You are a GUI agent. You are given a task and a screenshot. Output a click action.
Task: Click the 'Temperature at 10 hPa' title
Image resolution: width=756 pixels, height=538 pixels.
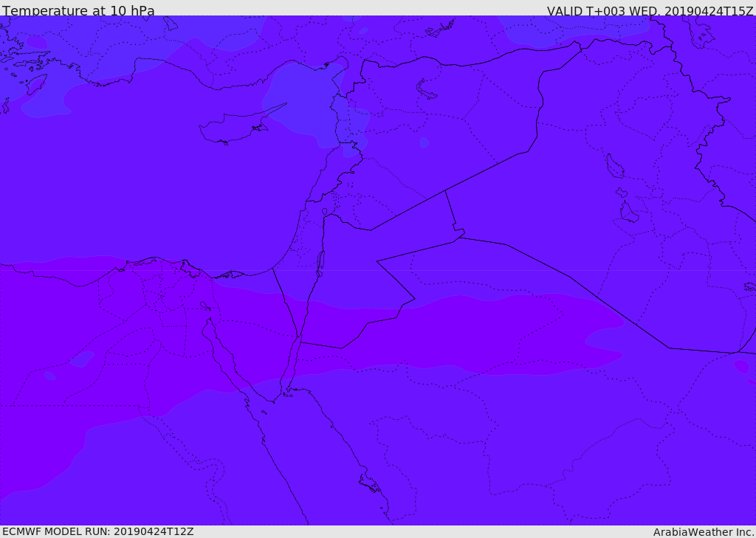78,10
